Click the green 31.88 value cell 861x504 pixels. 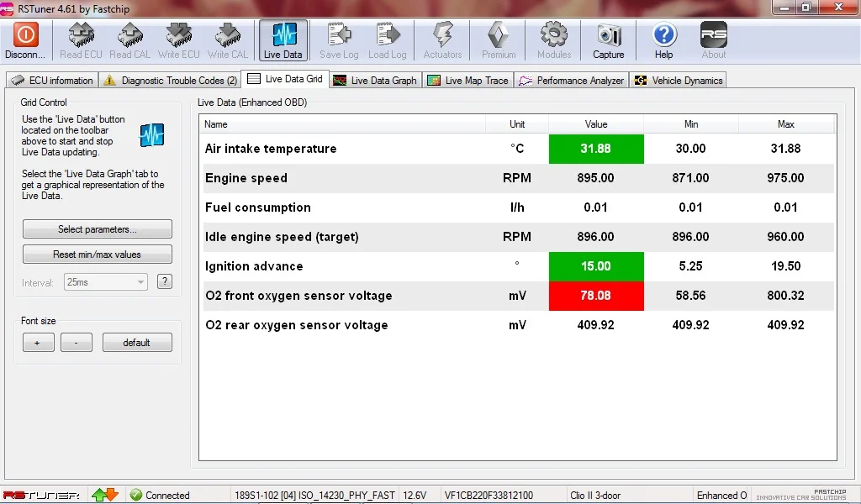coord(596,149)
